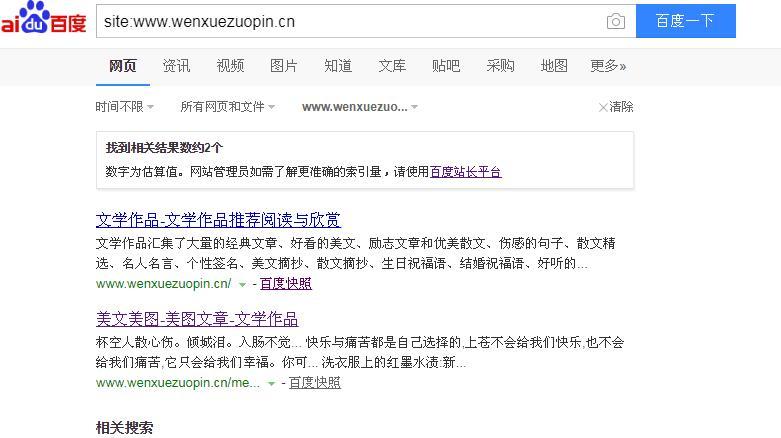Screen dimensions: 781x438
Task: Open camera image search icon
Action: point(616,21)
